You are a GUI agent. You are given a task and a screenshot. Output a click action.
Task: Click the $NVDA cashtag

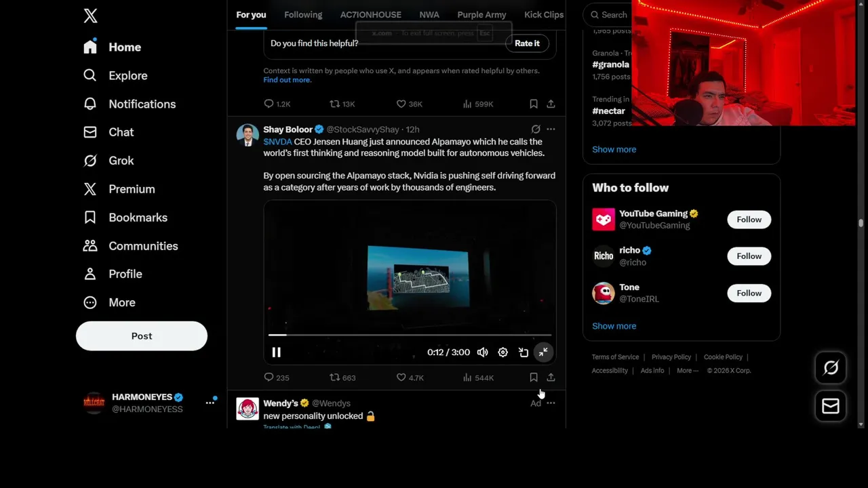(x=277, y=142)
